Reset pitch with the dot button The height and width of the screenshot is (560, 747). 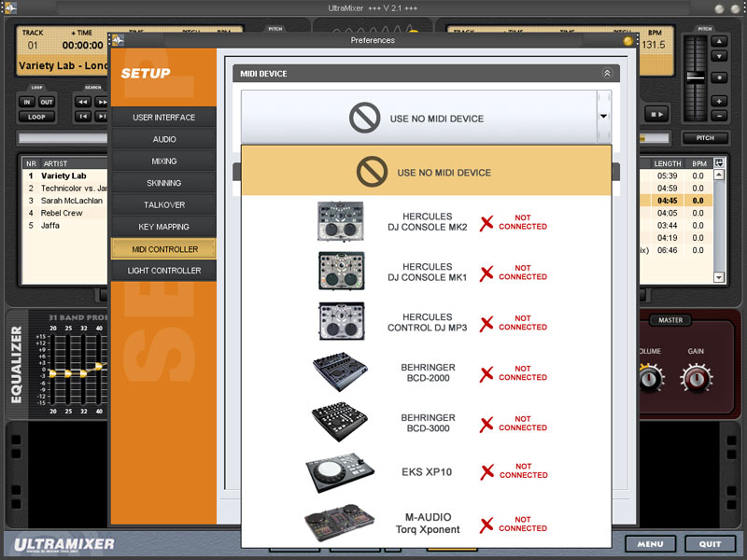(x=719, y=77)
